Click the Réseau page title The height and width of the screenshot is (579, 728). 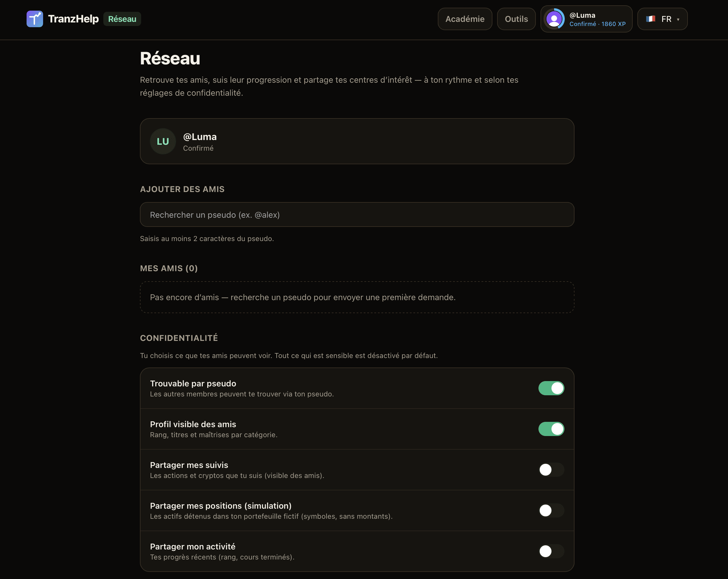point(170,58)
